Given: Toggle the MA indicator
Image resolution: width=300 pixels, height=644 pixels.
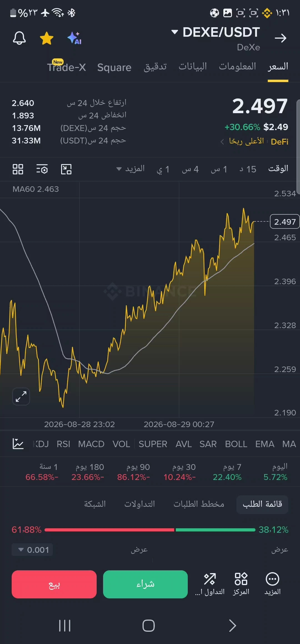Looking at the screenshot, I should [x=289, y=444].
